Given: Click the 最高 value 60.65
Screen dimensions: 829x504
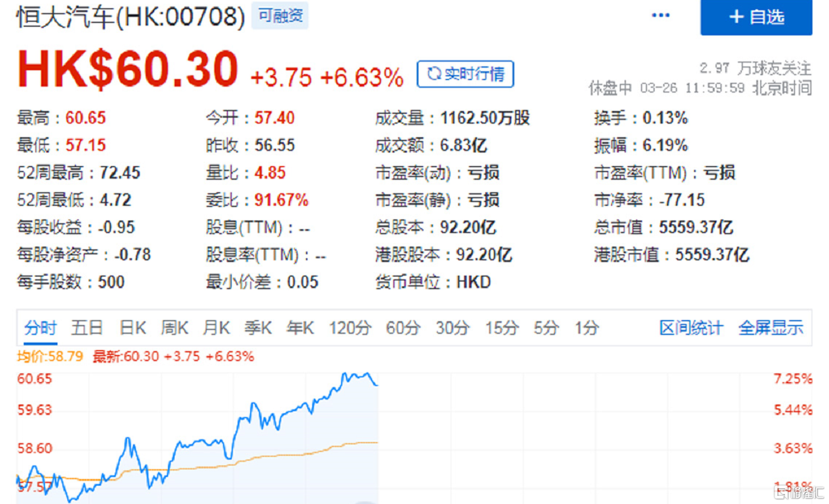Looking at the screenshot, I should click(x=86, y=118).
